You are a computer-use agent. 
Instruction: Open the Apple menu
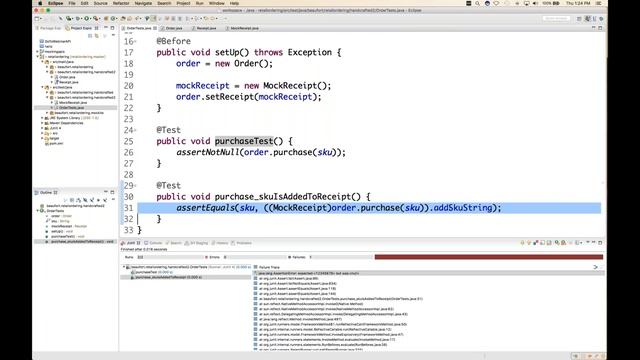point(40,3)
